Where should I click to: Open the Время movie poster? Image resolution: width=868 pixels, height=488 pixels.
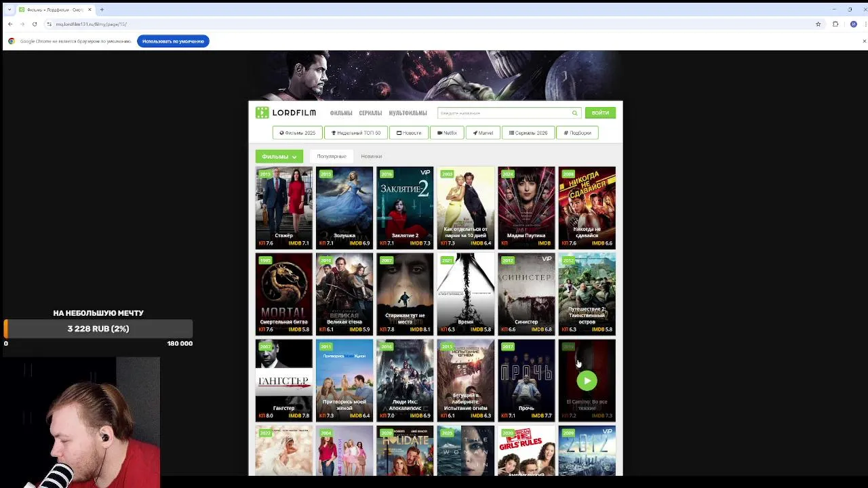pos(466,294)
